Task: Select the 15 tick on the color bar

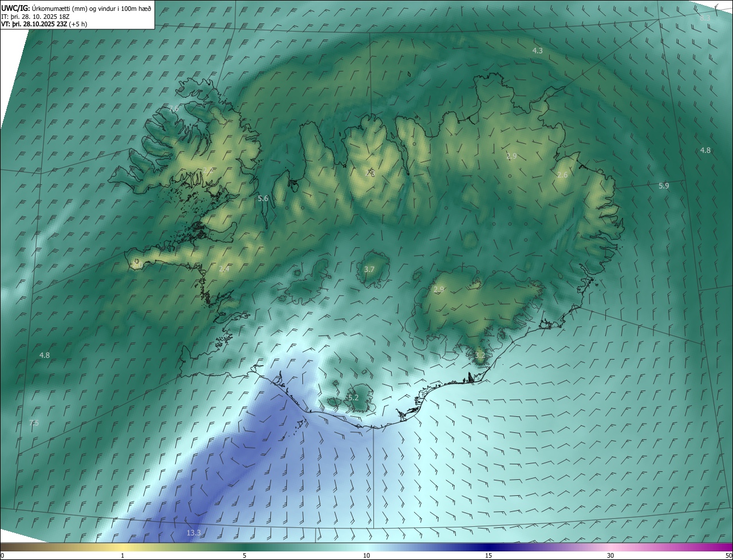Action: tap(488, 555)
